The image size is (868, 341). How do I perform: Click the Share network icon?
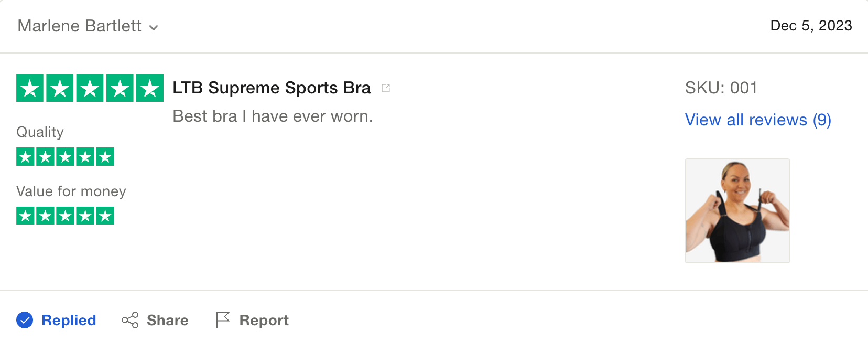(130, 320)
